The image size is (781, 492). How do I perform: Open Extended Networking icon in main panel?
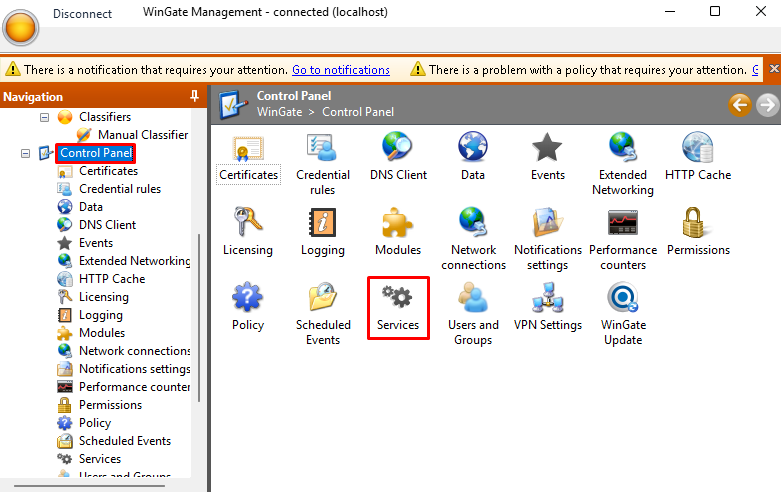coord(623,147)
